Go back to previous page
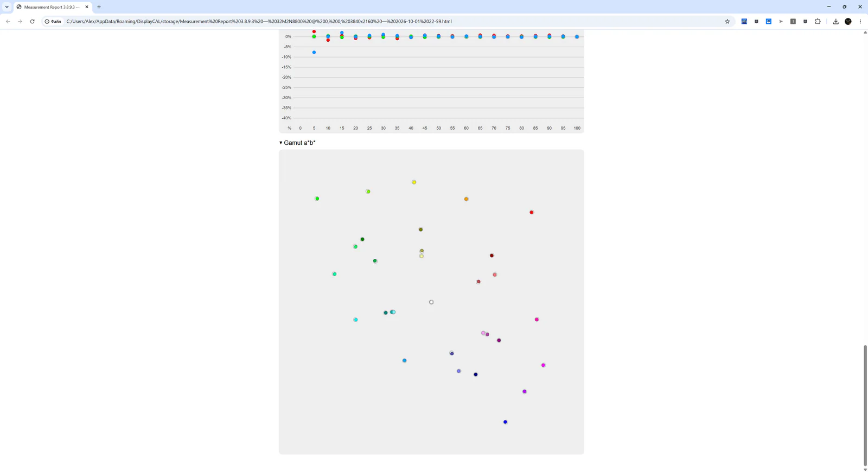 point(8,21)
